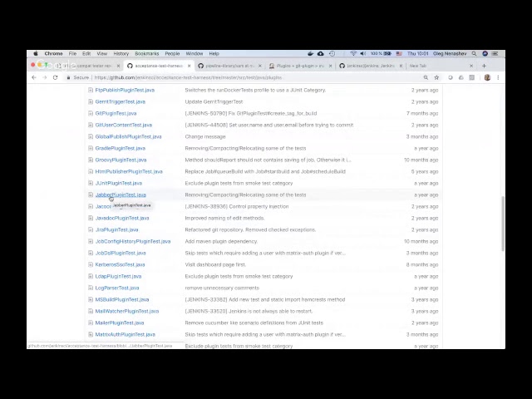Image resolution: width=532 pixels, height=399 pixels.
Task: Click file icon beside LogParserTest.java
Action: [x=91, y=288]
